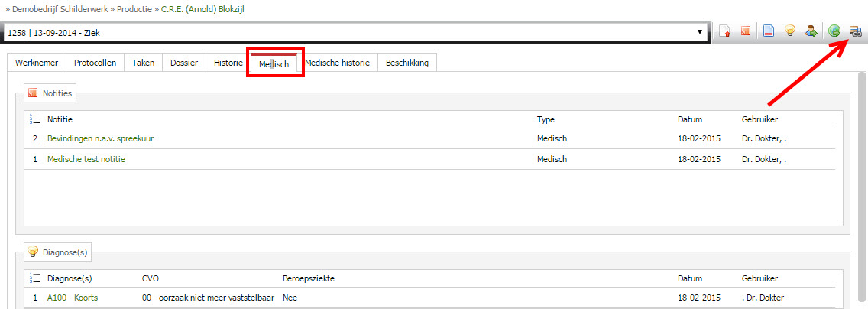Click the user with green arrow icon
This screenshot has height=309, width=868.
(811, 31)
